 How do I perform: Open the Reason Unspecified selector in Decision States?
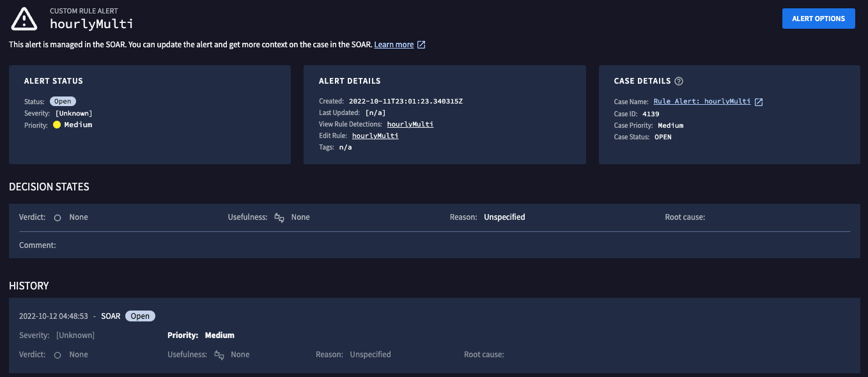(x=504, y=217)
